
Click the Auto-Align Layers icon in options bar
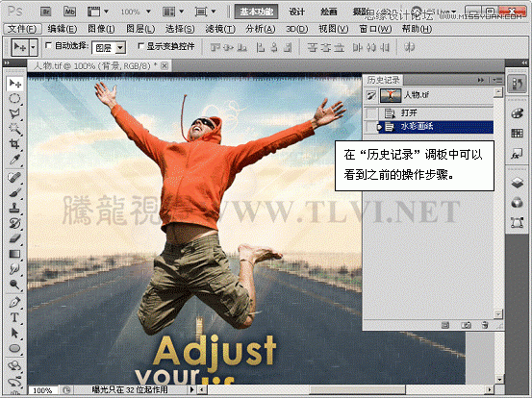(x=409, y=47)
